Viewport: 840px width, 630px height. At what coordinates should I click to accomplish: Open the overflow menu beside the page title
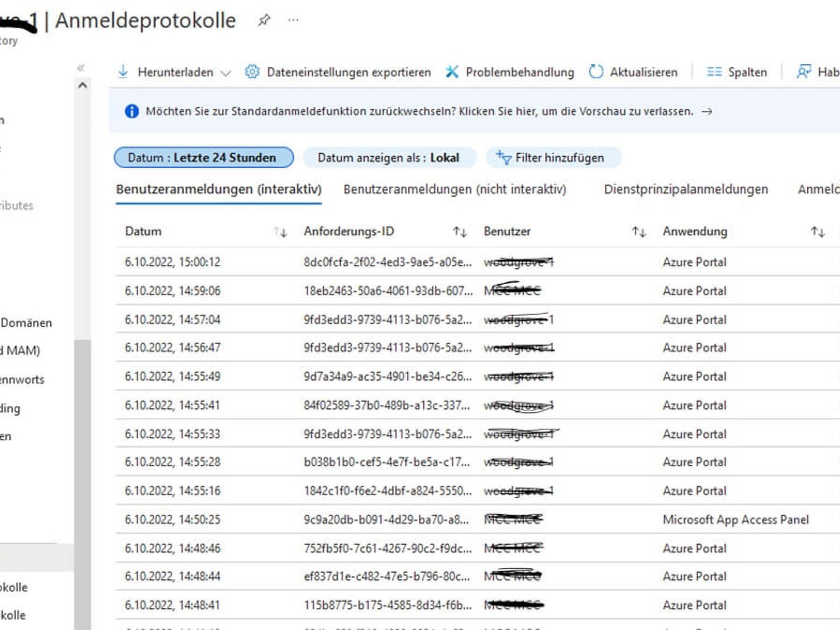click(x=292, y=20)
